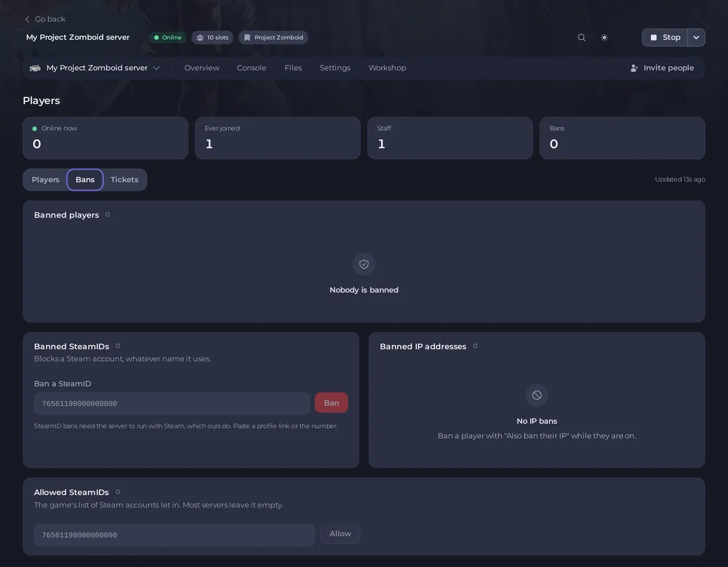Open the search magnifier icon
The image size is (728, 567).
[x=581, y=38]
